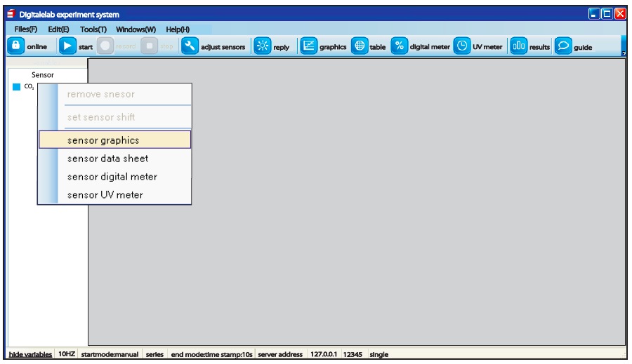This screenshot has height=364, width=632.
Task: Open the graphics chart icon
Action: 308,46
